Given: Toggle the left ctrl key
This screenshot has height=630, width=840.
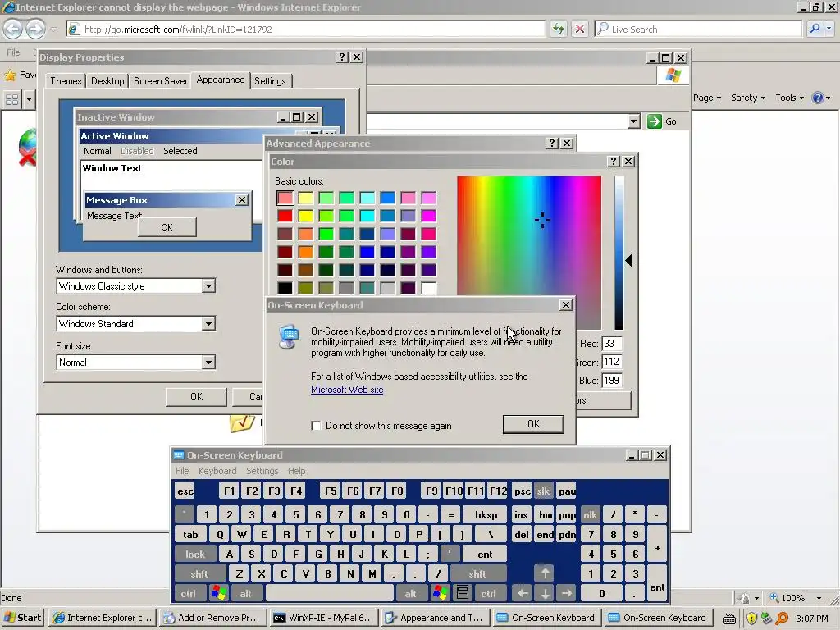Looking at the screenshot, I should (x=188, y=593).
